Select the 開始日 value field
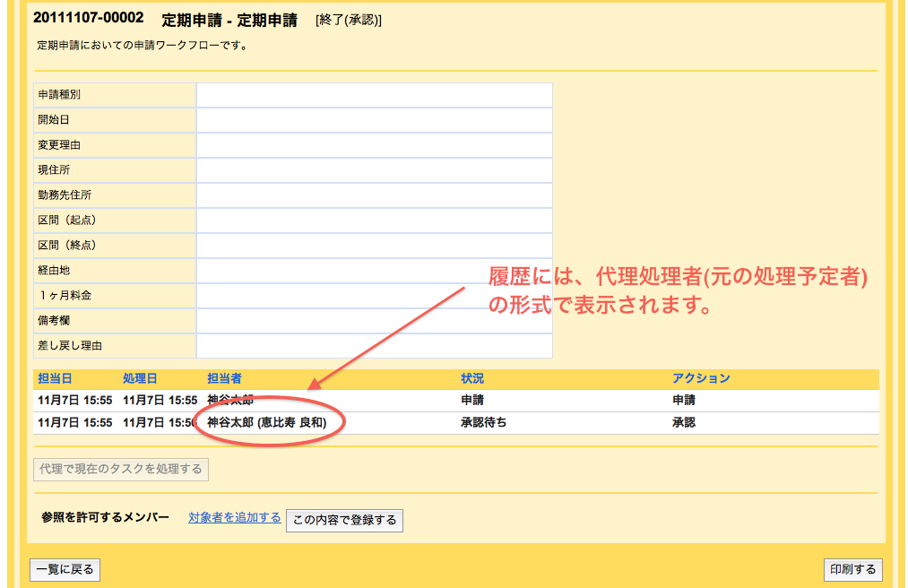The height and width of the screenshot is (588, 908). [374, 120]
